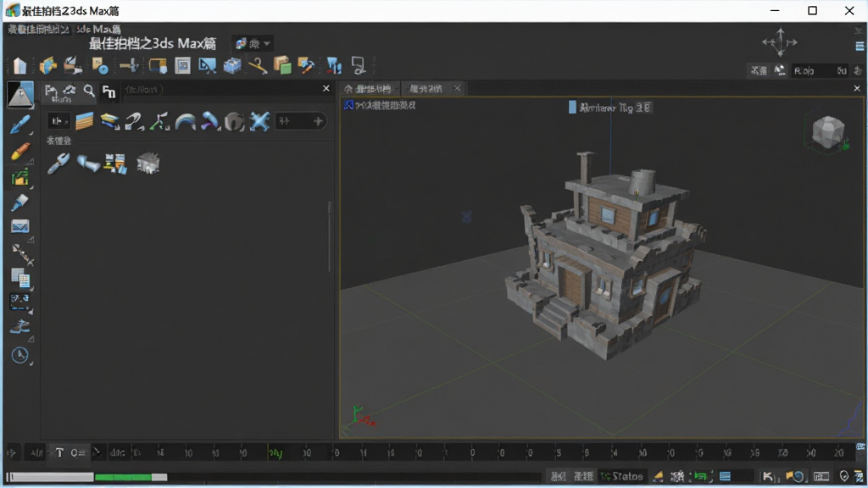868x488 pixels.
Task: Click the blue hamburger lines icon at top right
Action: [860, 47]
